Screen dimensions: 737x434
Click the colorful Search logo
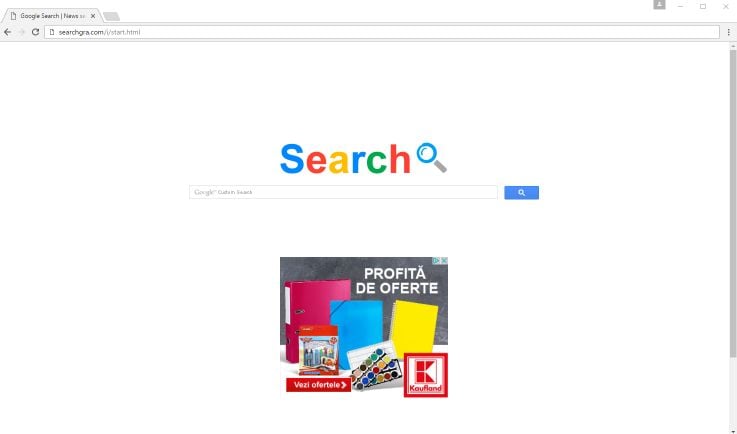[345, 159]
